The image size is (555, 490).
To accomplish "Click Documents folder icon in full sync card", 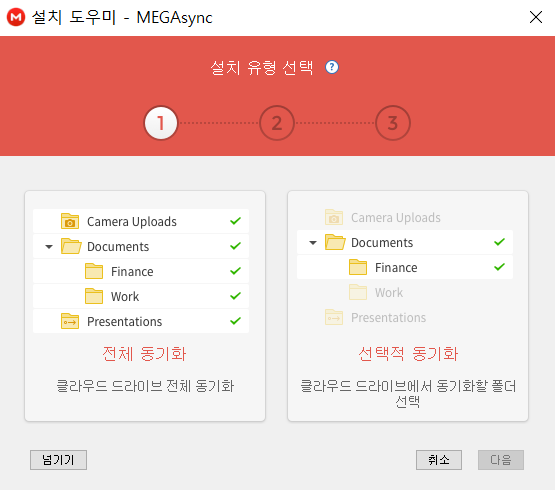I will 71,246.
